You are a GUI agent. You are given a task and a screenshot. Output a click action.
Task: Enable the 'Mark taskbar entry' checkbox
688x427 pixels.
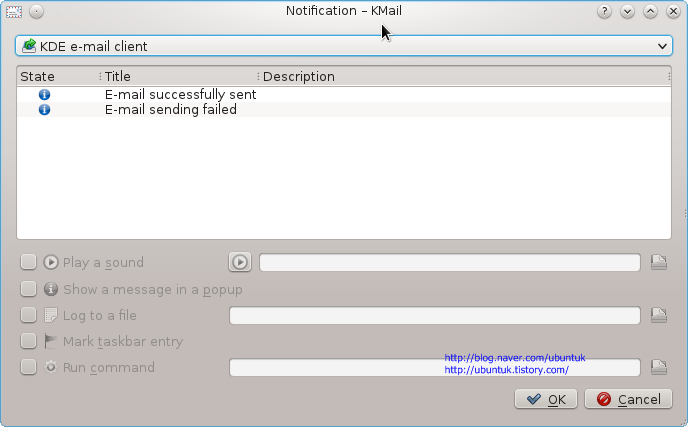(x=29, y=341)
